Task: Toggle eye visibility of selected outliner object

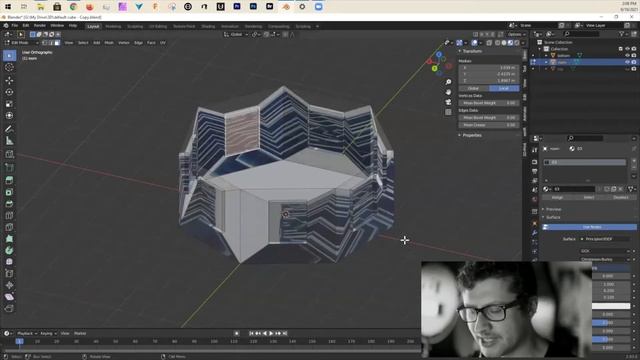Action: [x=627, y=62]
